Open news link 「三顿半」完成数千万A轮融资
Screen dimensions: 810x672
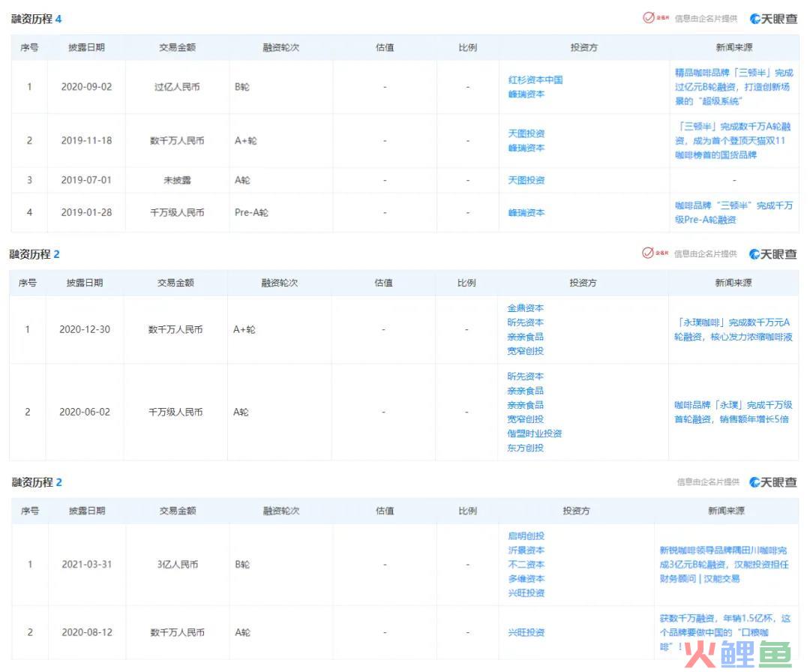click(x=733, y=140)
